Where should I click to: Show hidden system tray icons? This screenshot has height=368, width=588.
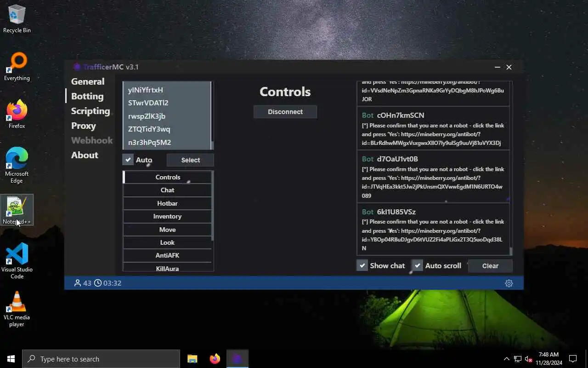coord(507,359)
